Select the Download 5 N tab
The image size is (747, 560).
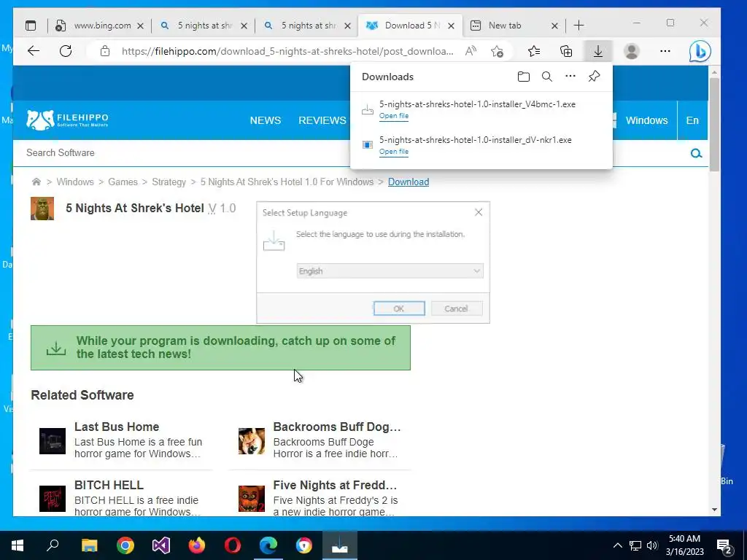(x=411, y=26)
